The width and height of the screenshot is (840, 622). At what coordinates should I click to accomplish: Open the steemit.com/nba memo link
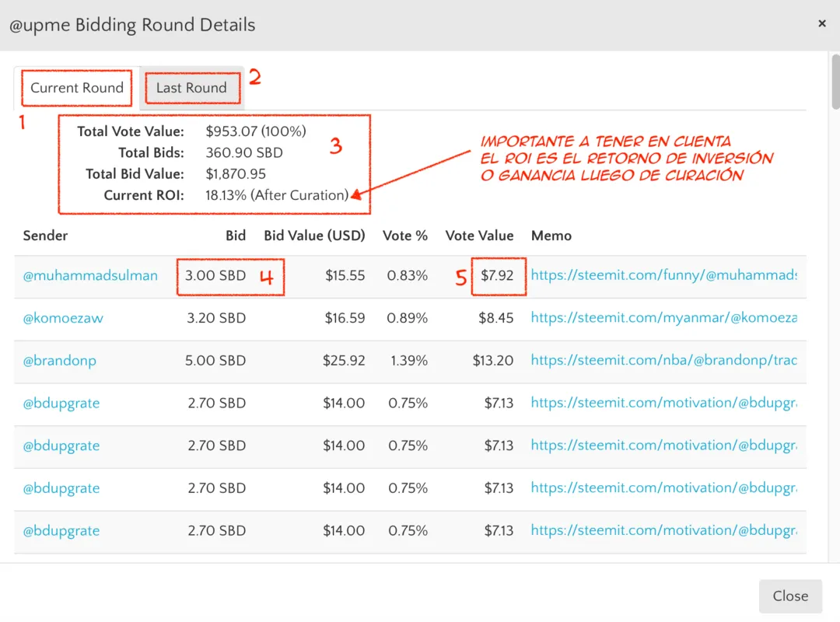[663, 360]
